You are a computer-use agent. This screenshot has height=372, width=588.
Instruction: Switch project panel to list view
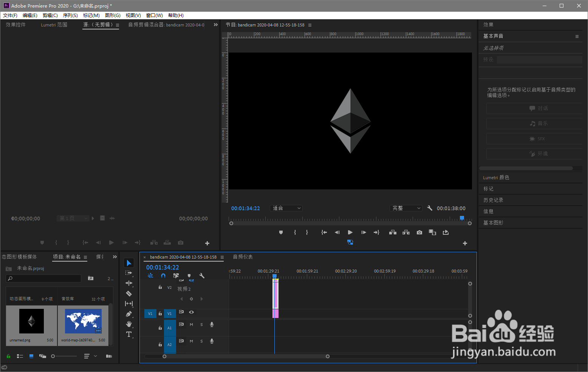[20, 356]
